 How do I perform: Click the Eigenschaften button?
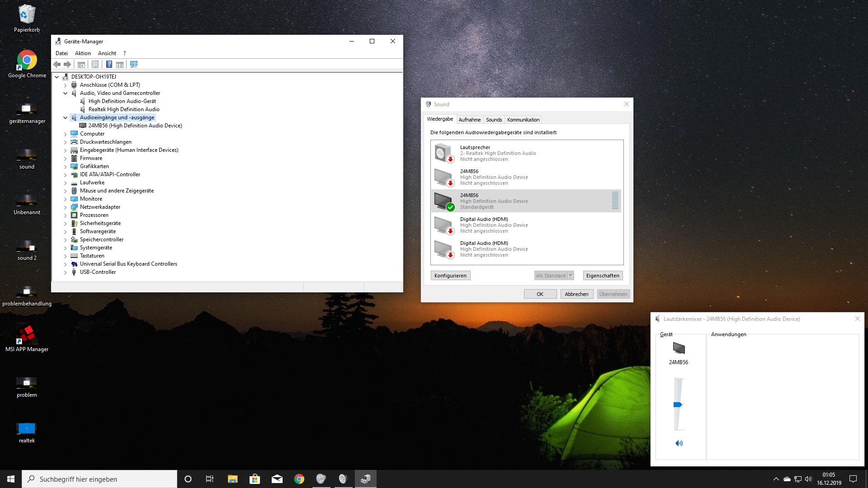603,276
